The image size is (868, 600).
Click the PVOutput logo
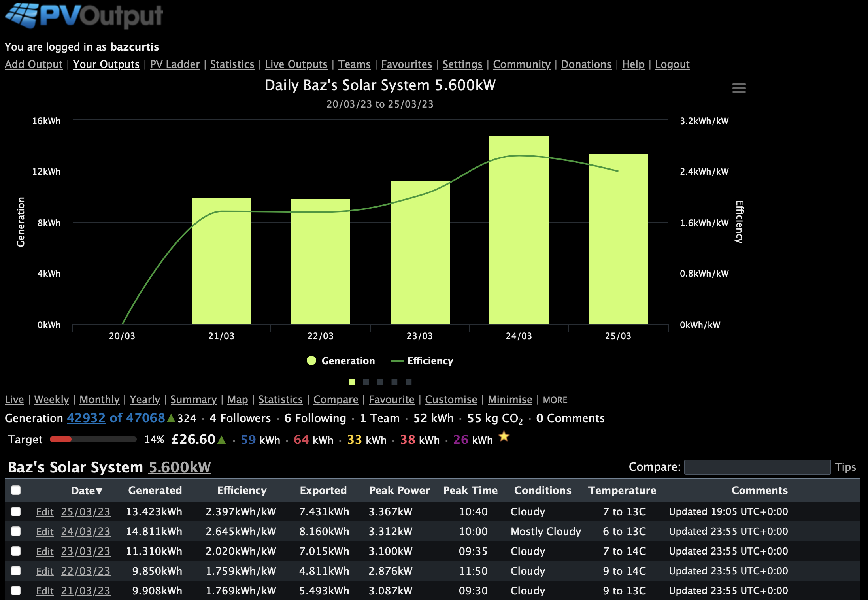tap(84, 16)
